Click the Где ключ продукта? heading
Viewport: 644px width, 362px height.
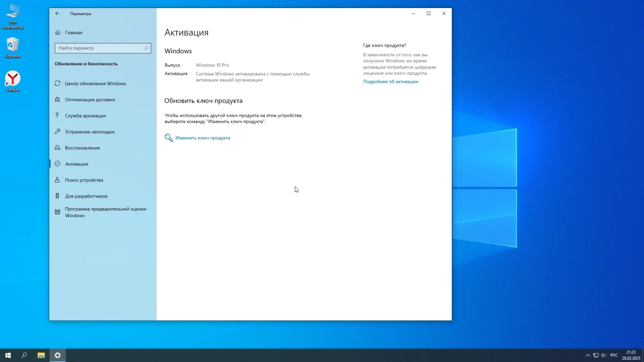coord(384,45)
